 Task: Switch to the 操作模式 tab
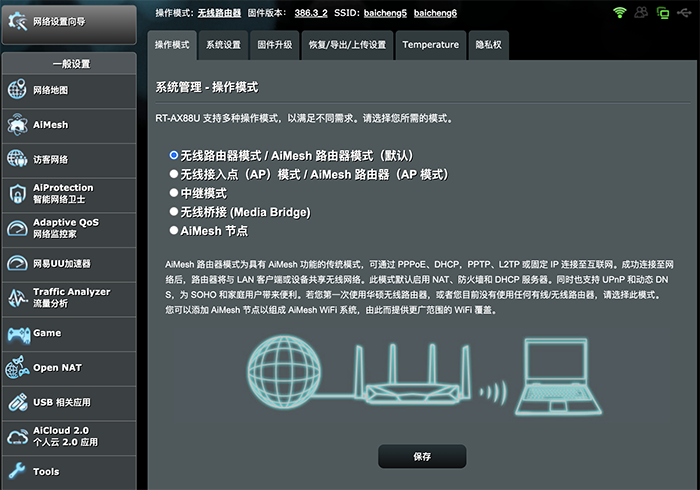coord(172,45)
